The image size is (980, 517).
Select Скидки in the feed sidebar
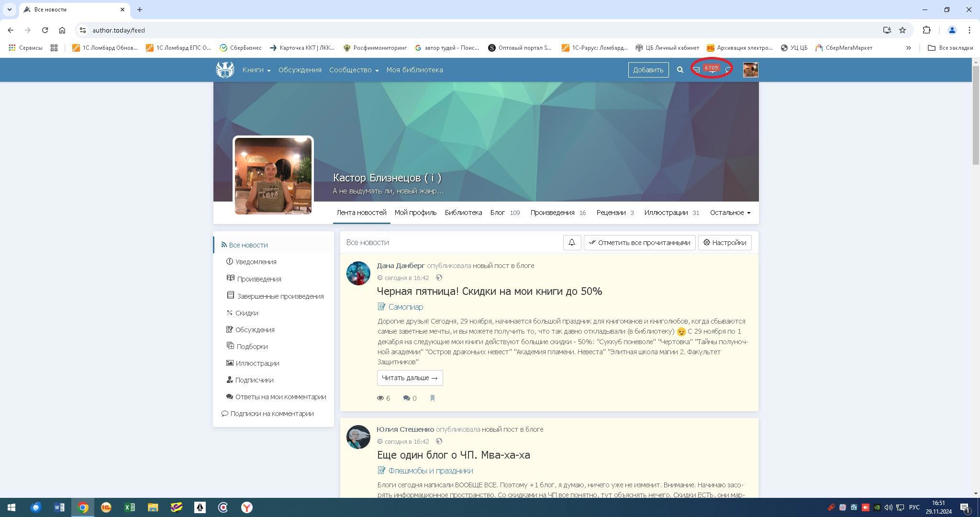coord(246,313)
